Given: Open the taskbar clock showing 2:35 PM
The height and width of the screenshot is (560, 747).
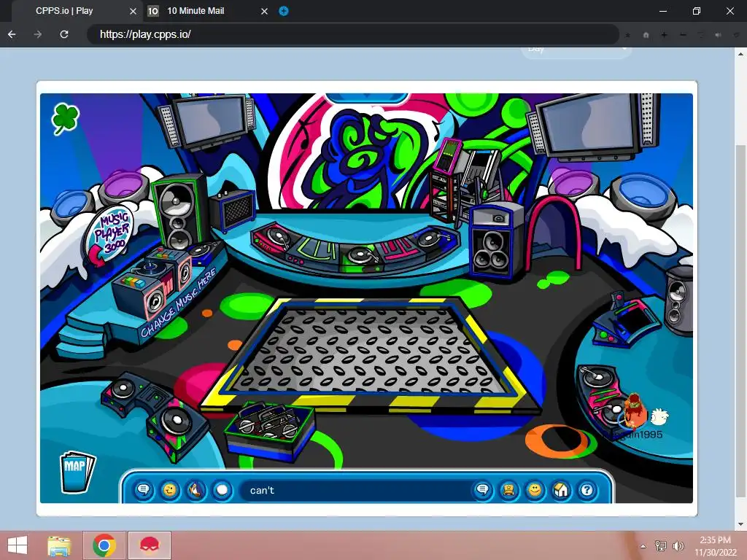Looking at the screenshot, I should tap(716, 545).
